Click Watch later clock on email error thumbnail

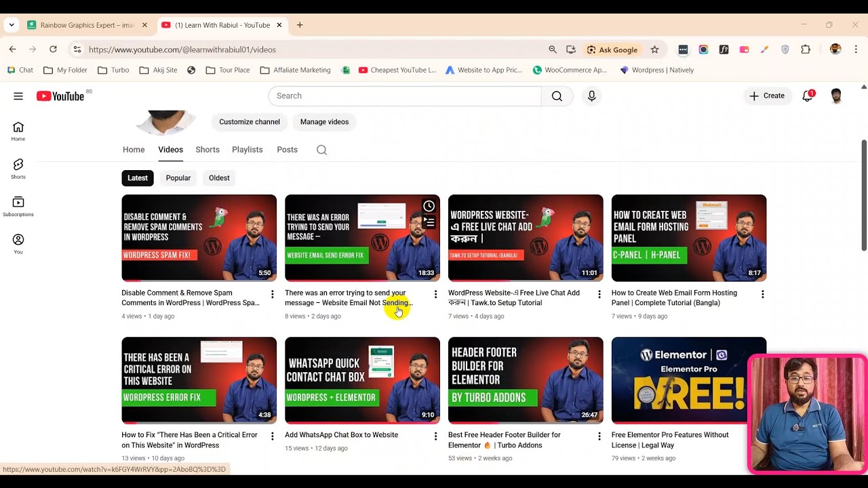(x=429, y=206)
